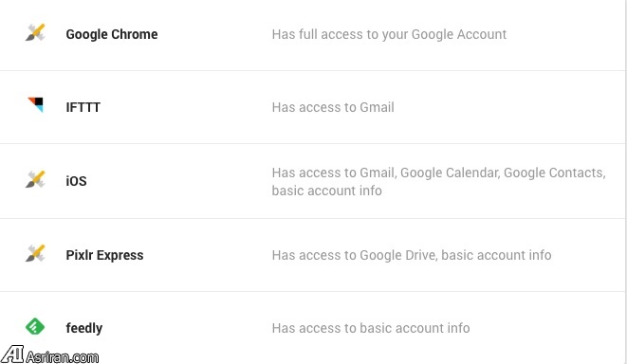Open the Pixlr Express entry name
Screen dimensions: 627x364
point(104,255)
